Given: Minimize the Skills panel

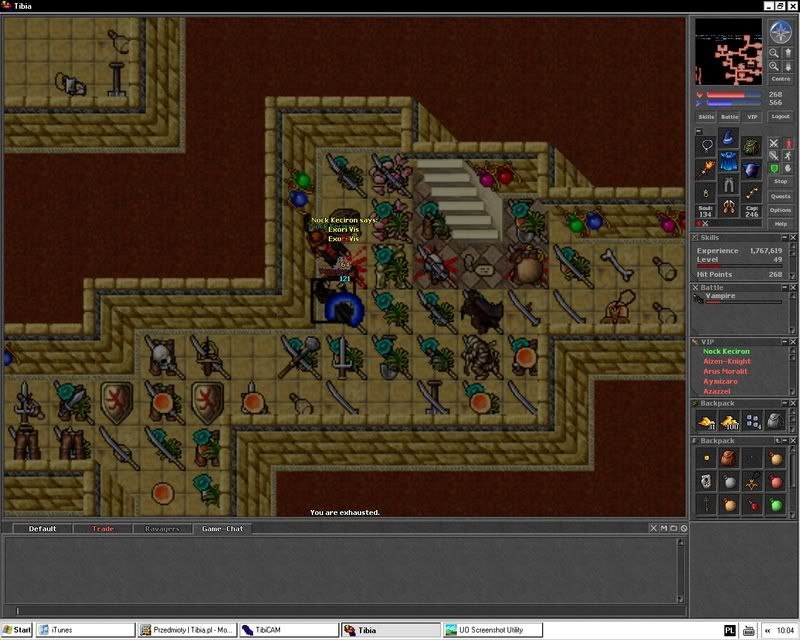Looking at the screenshot, I should (784, 238).
